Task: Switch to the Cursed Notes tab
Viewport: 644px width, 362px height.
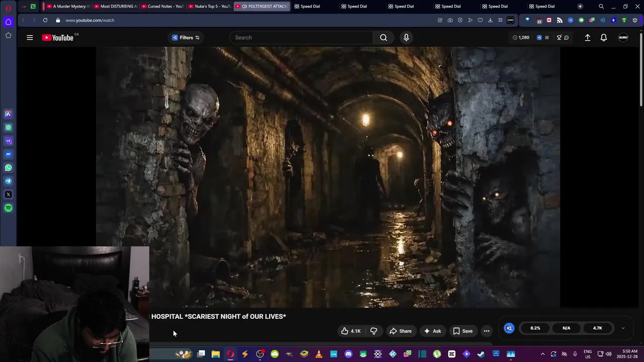Action: tap(162, 7)
